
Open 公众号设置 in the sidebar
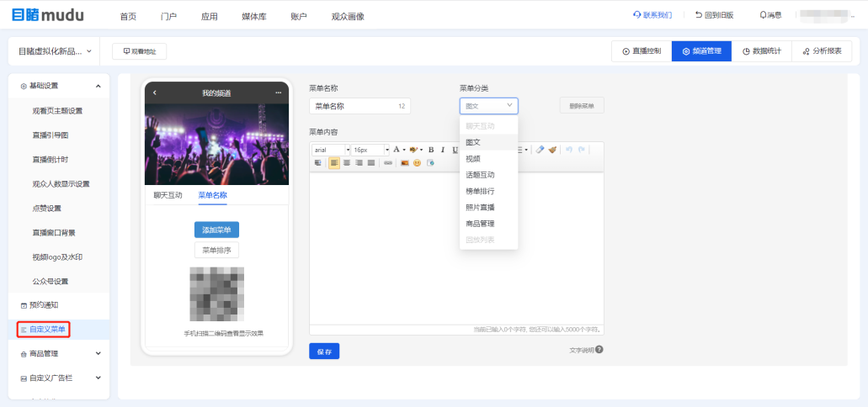(x=51, y=282)
